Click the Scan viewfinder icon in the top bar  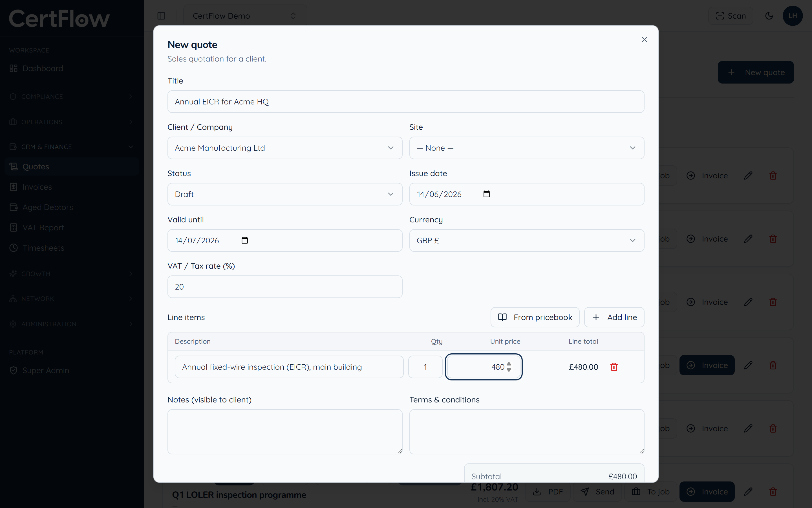click(x=720, y=16)
